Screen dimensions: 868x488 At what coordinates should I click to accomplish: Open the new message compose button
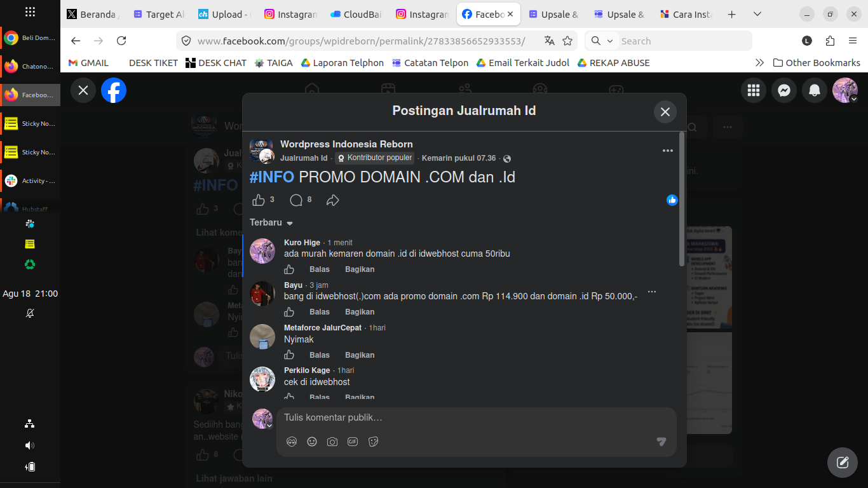(843, 463)
